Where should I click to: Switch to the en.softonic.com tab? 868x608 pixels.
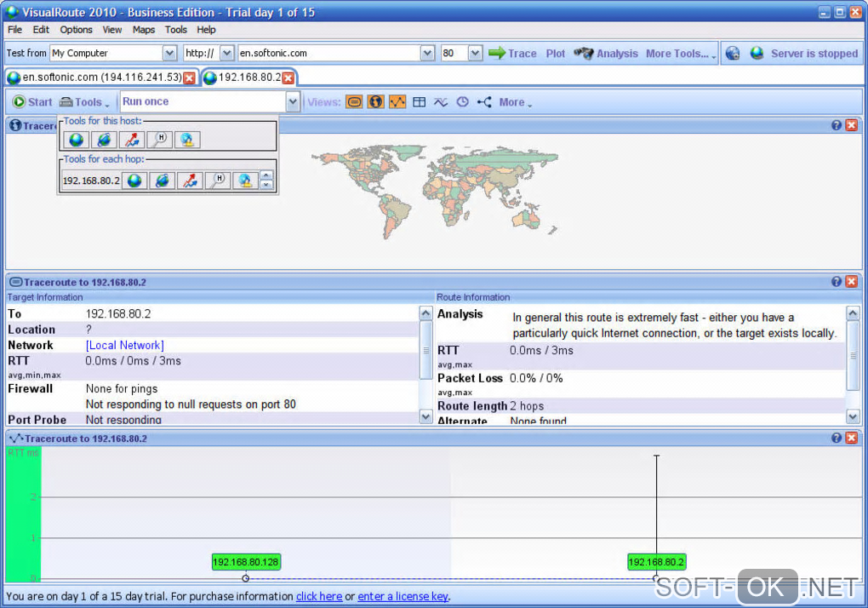pos(100,77)
